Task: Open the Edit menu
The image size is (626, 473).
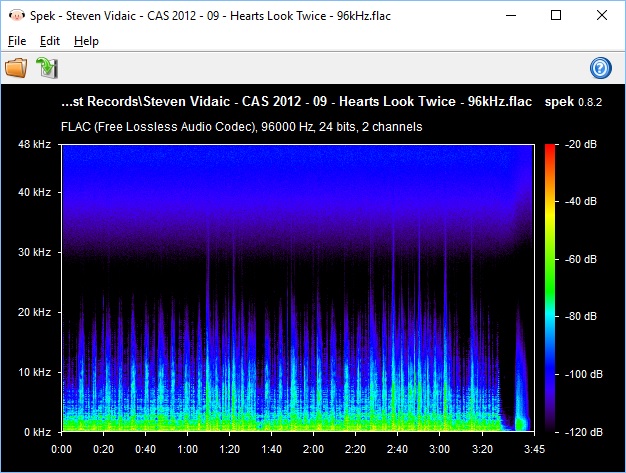Action: pos(50,41)
